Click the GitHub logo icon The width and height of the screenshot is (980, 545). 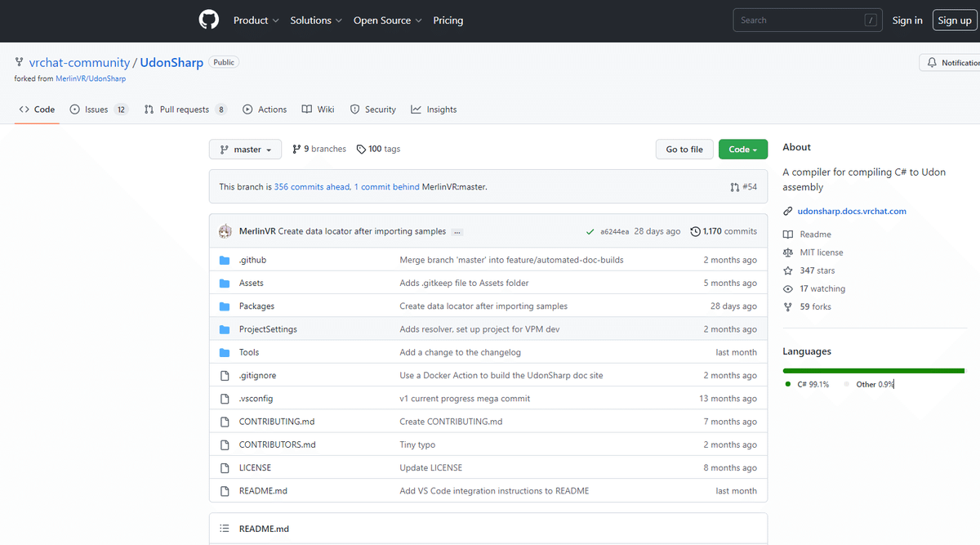[x=209, y=20]
